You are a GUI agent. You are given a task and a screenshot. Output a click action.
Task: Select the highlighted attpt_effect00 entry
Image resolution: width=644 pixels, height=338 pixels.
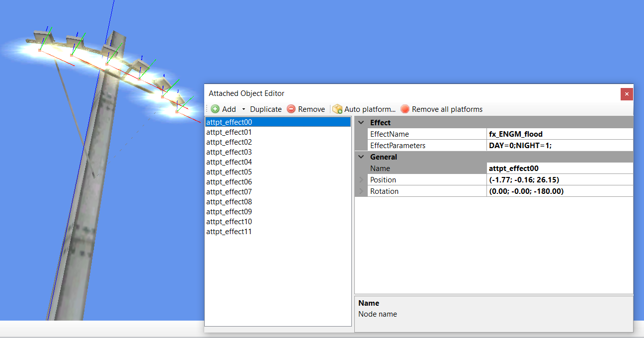[x=229, y=122]
